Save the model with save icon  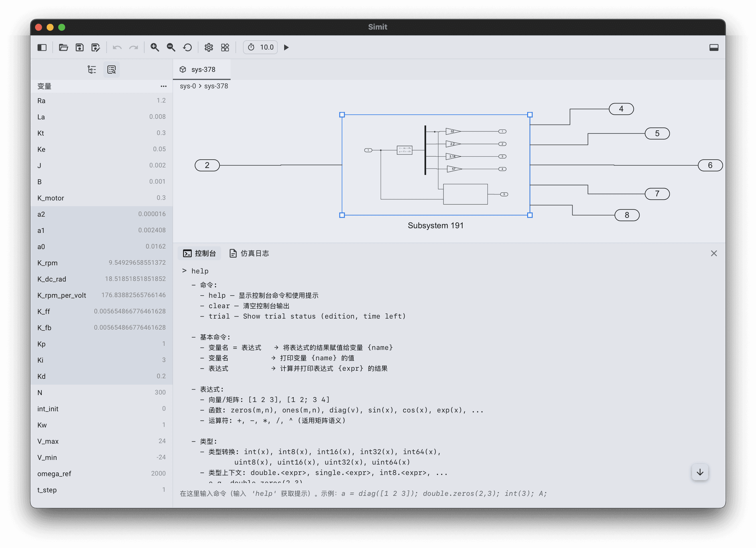point(80,47)
